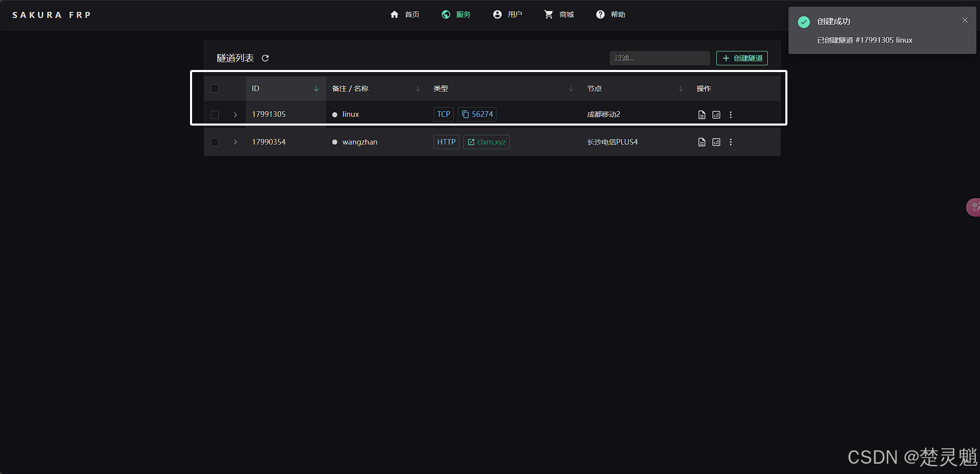Open more options menu for wangzhan tunnel
980x474 pixels.
[x=731, y=142]
